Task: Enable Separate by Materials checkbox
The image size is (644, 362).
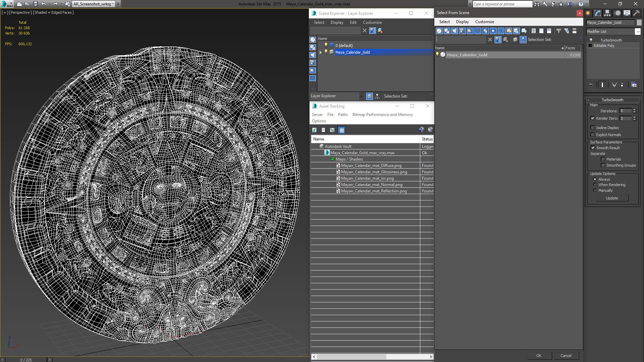Action: tap(603, 159)
